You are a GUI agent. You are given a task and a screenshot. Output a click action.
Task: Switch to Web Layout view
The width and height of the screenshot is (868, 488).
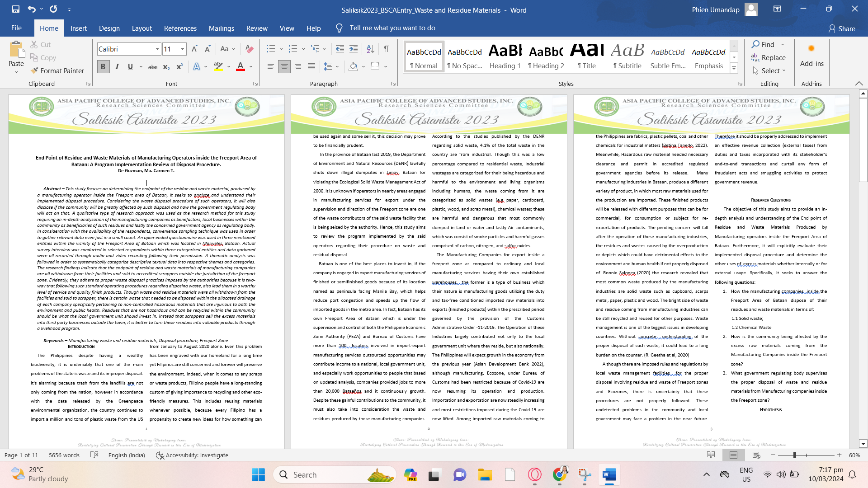pyautogui.click(x=756, y=455)
